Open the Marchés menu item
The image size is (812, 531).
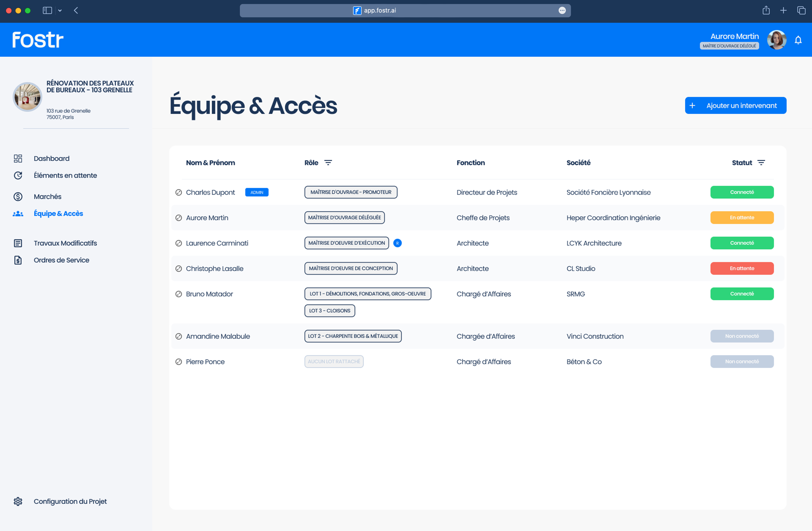click(x=47, y=197)
